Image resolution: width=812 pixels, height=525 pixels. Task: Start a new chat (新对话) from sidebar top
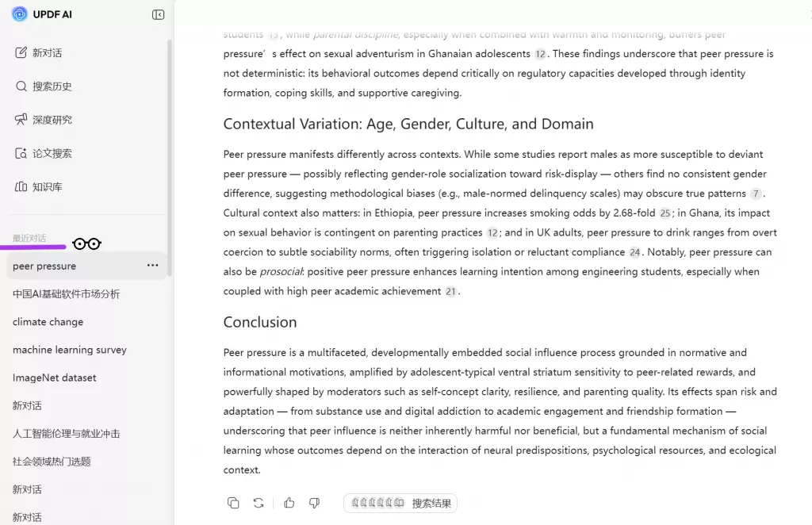(47, 53)
